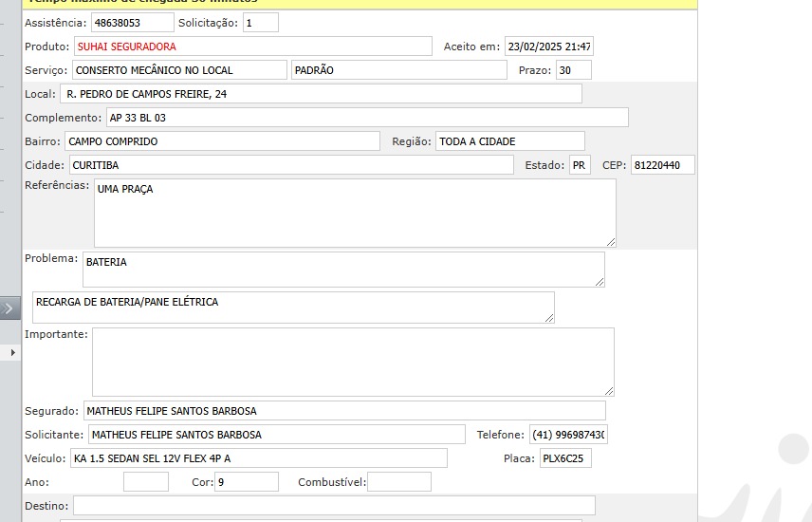Click the Referências text area UMA PRAÇA
This screenshot has height=522, width=812.
tap(355, 213)
